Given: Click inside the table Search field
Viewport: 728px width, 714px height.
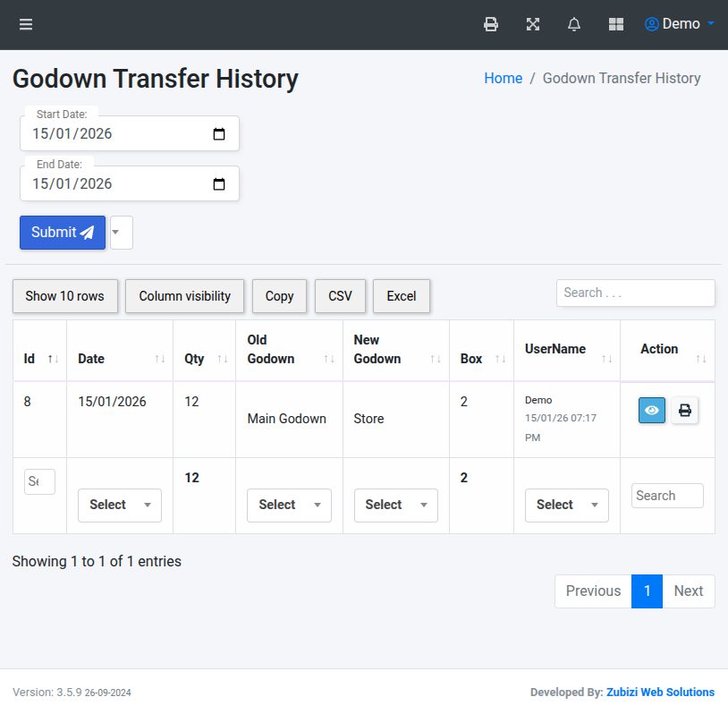Looking at the screenshot, I should (635, 293).
